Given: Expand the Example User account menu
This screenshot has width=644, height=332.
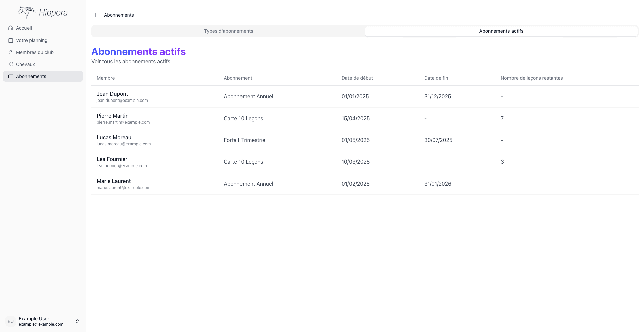Looking at the screenshot, I should [77, 321].
